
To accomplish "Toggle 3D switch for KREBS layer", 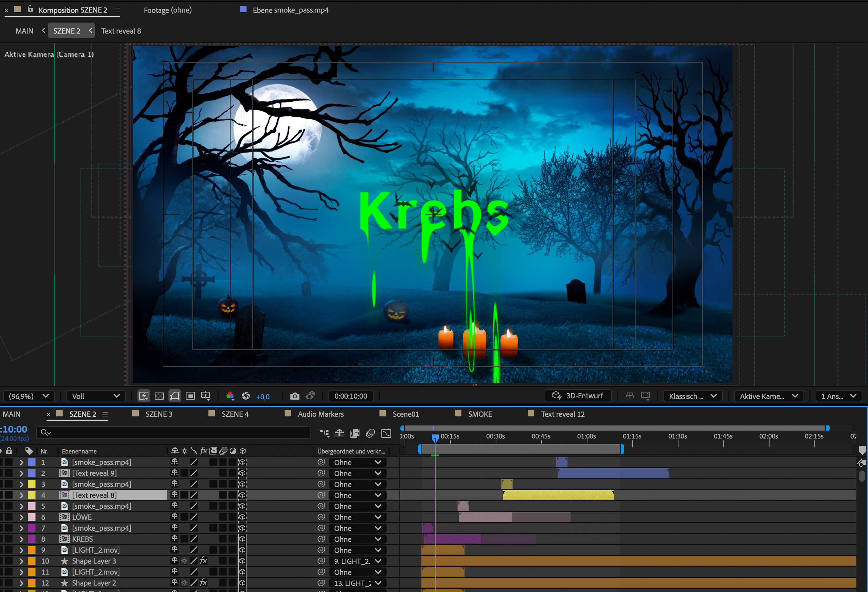I will pos(242,539).
